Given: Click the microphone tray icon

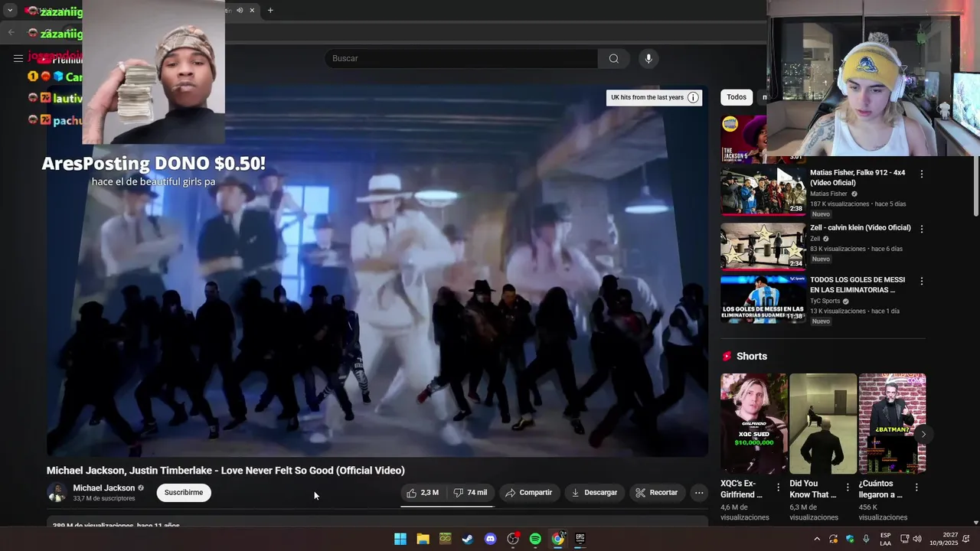Looking at the screenshot, I should coord(866,539).
